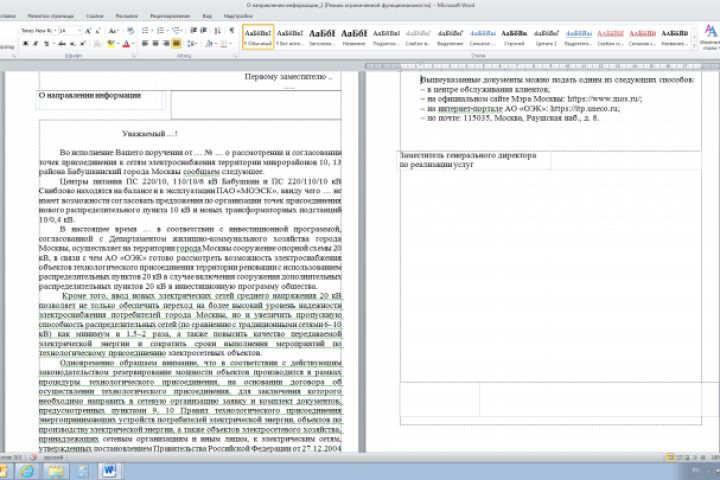
Task: Open Рецензирование ribbon tab
Action: (x=170, y=16)
